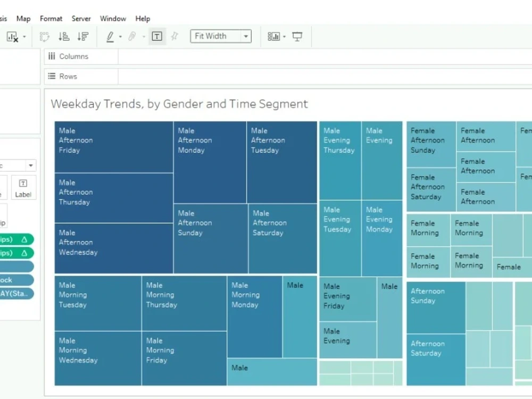Click the Fix Axes paperclip icon

[132, 36]
